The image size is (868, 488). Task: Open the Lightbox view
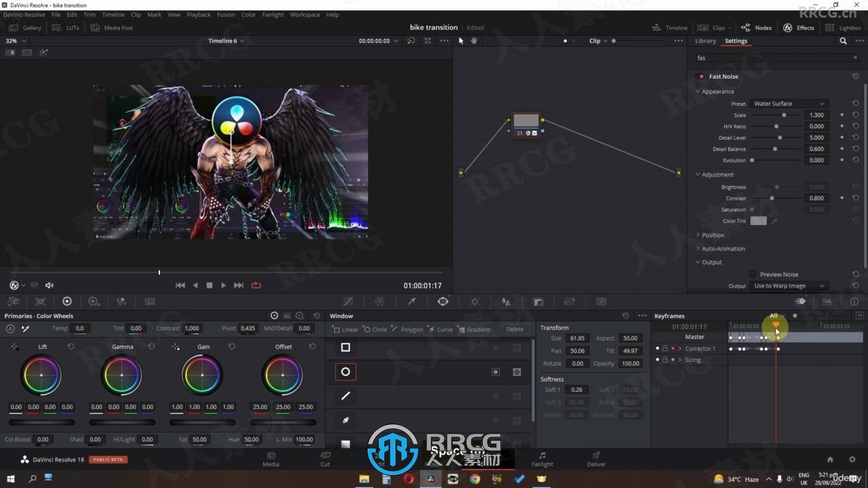coord(843,28)
